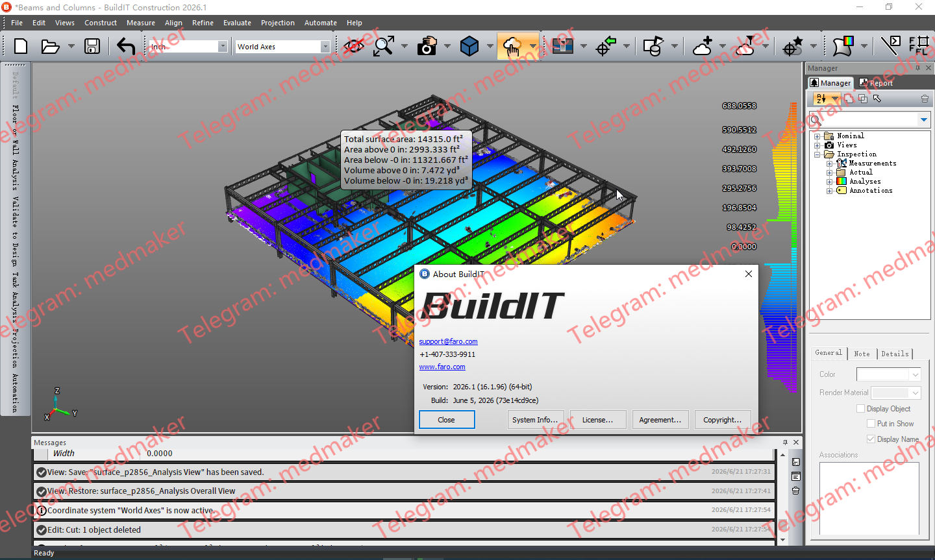Screen dimensions: 935x560
Task: Toggle the crossed-out eye visibility tool
Action: pos(354,46)
